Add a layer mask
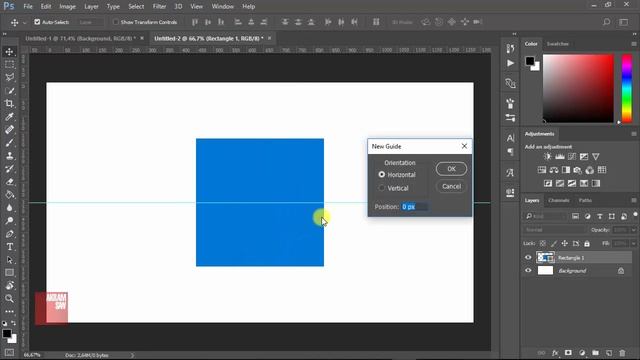640x360 pixels. [x=568, y=353]
